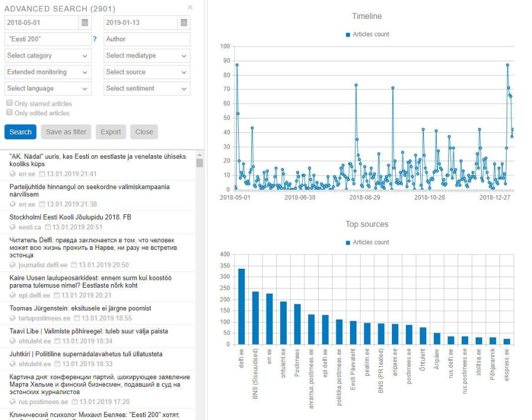Image resolution: width=532 pixels, height=420 pixels.
Task: Open the start date calendar picker
Action: point(85,22)
